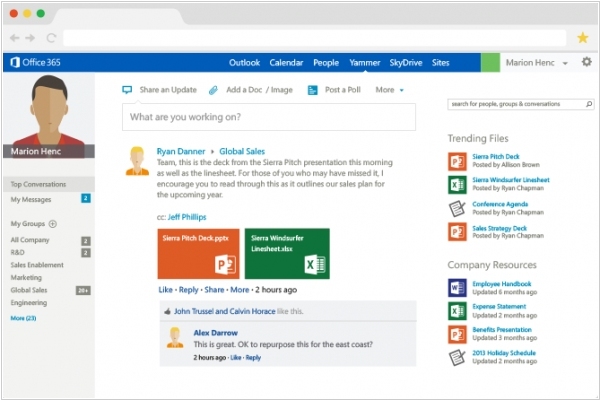This screenshot has height=400, width=600.
Task: Click the people and groups search box
Action: pos(520,104)
